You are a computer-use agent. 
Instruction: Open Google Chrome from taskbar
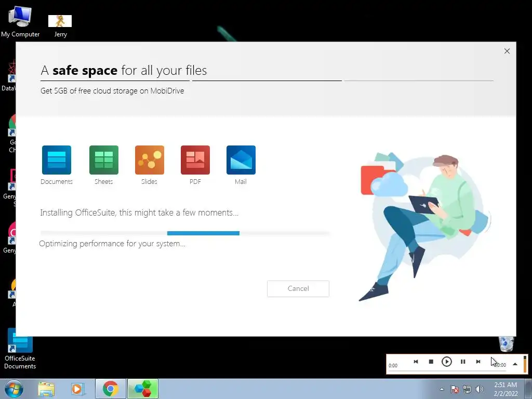[x=111, y=389]
